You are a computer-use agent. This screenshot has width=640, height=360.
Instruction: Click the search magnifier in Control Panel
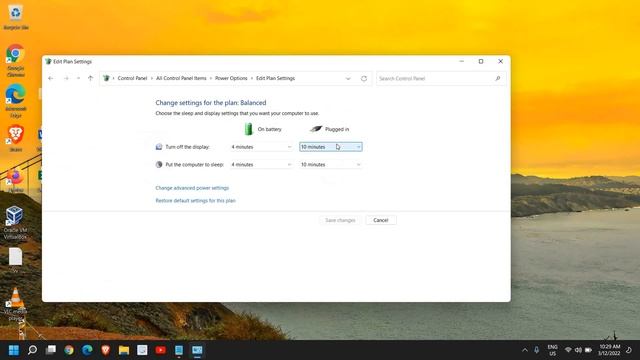pyautogui.click(x=498, y=78)
